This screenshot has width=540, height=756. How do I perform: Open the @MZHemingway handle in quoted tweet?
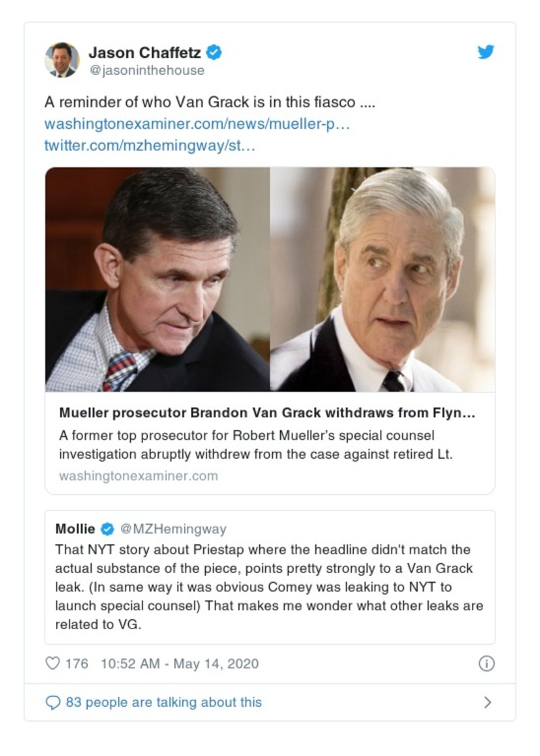(173, 529)
